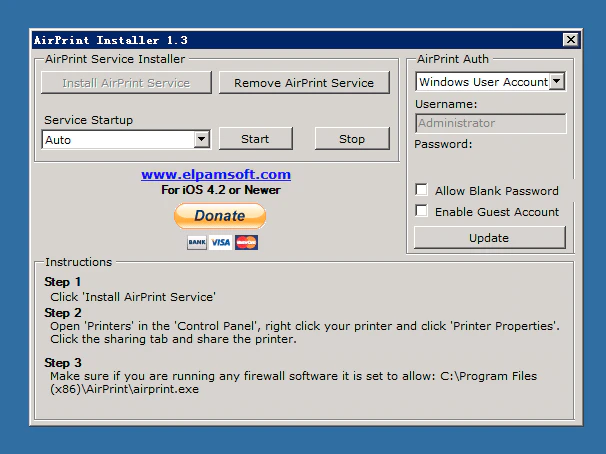This screenshot has height=454, width=606.
Task: Open the www.elpamsoft.com link
Action: [215, 174]
